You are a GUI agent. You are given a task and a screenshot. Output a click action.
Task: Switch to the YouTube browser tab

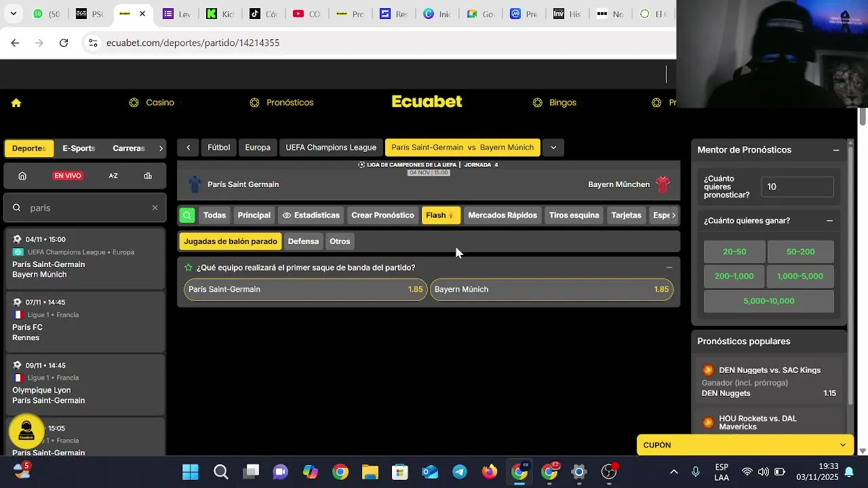[x=307, y=14]
